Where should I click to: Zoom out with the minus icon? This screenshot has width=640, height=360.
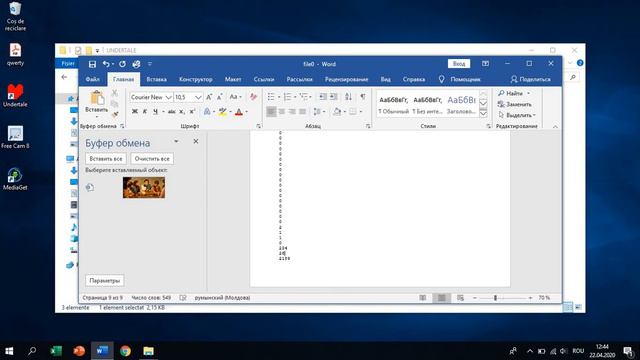[475, 298]
